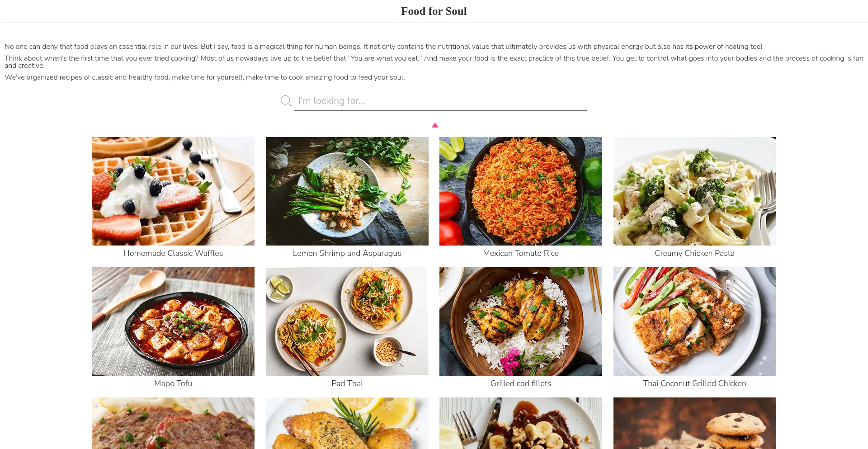868x449 pixels.
Task: Click the Lemon Shrimp and Asparagus caption
Action: point(347,253)
